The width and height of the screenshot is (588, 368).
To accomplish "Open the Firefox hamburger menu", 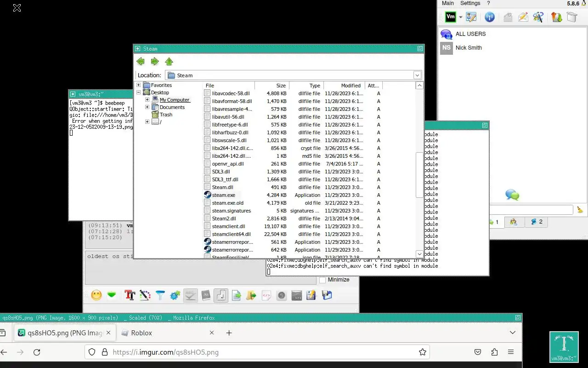I will pyautogui.click(x=511, y=352).
